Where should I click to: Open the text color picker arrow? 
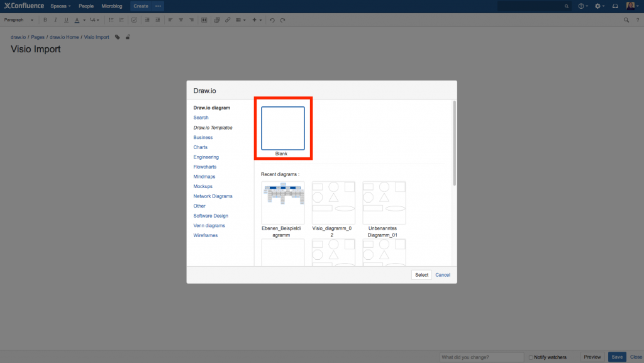(84, 20)
